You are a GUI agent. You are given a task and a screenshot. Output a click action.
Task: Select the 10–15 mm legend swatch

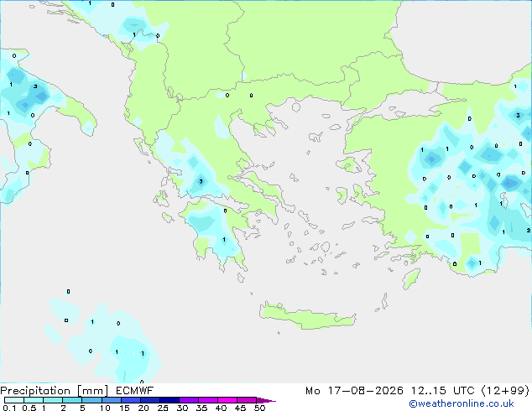112,400
